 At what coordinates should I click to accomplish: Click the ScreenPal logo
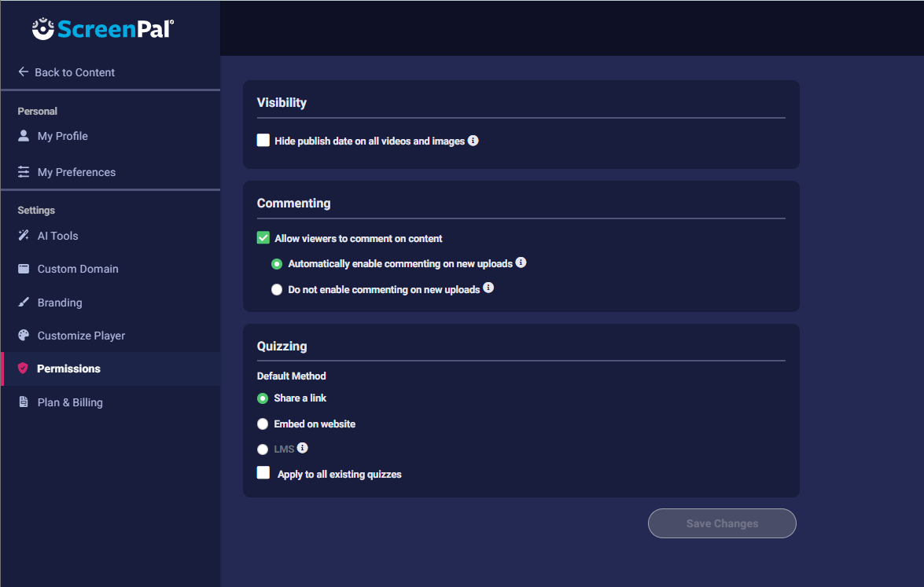[103, 29]
